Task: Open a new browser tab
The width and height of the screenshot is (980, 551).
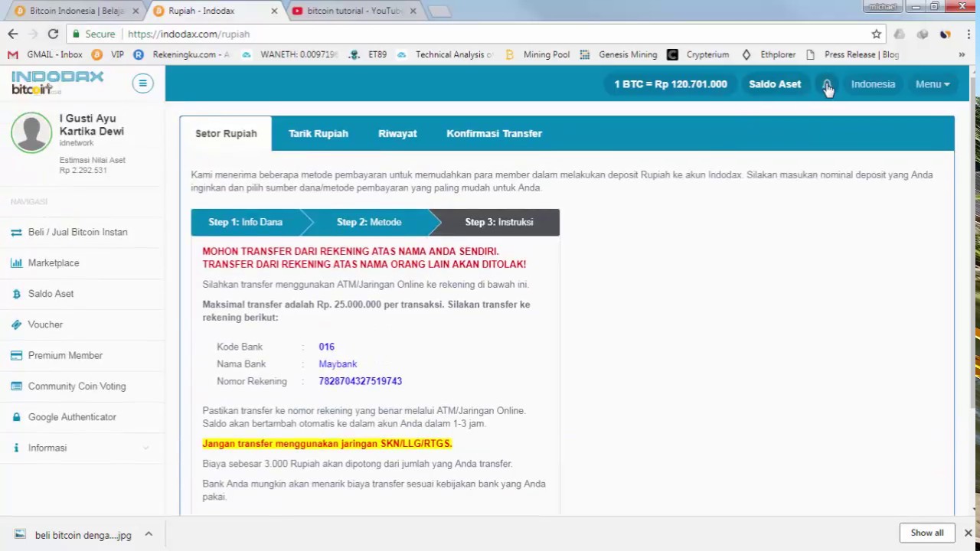Action: click(x=439, y=11)
